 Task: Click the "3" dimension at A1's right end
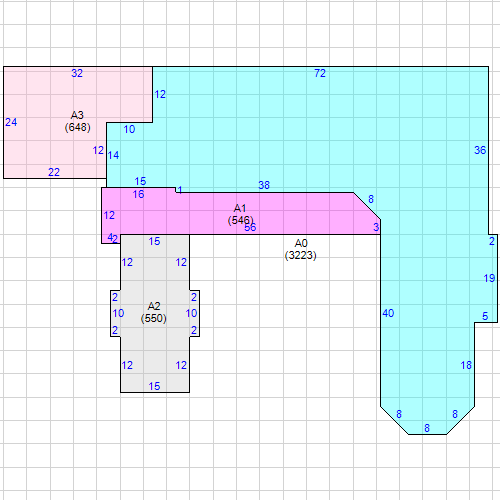(x=376, y=227)
